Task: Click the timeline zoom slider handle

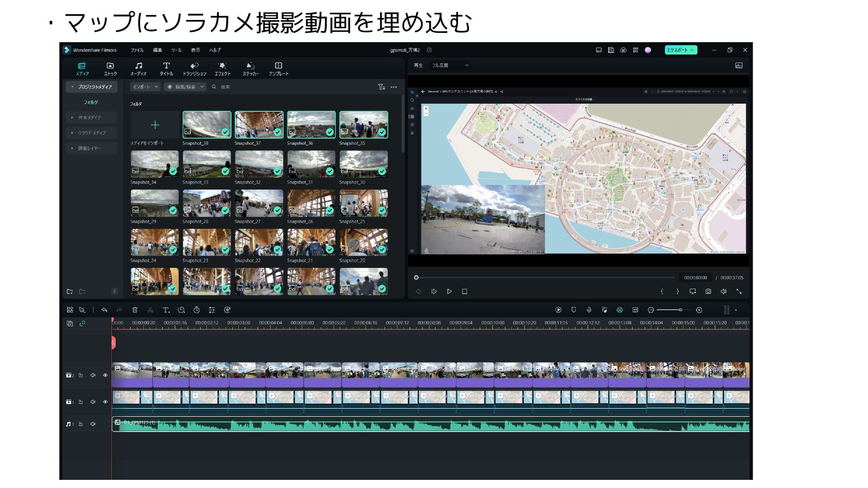Action: [x=680, y=310]
